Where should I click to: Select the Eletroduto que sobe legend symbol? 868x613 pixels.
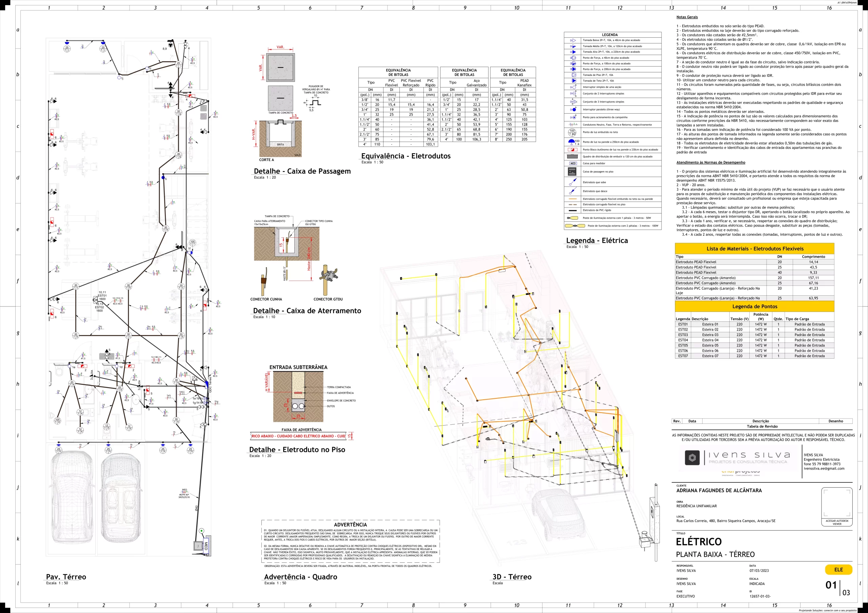point(573,182)
